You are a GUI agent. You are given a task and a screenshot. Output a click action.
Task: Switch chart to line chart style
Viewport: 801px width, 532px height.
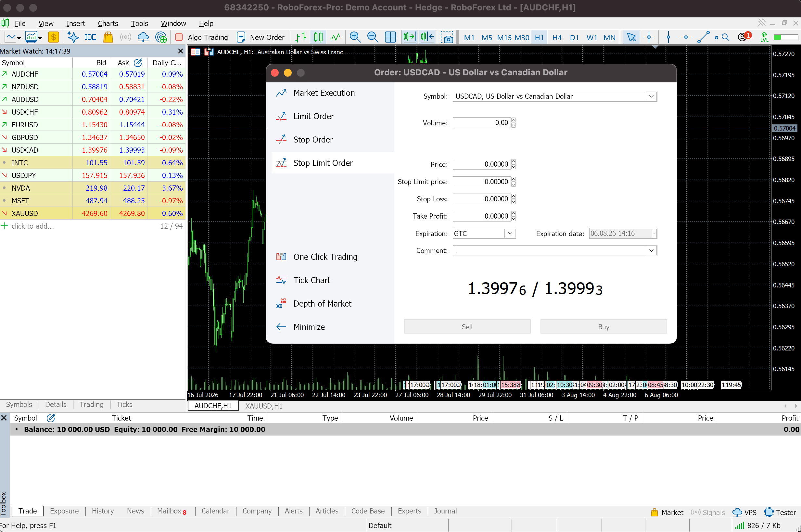(x=336, y=37)
